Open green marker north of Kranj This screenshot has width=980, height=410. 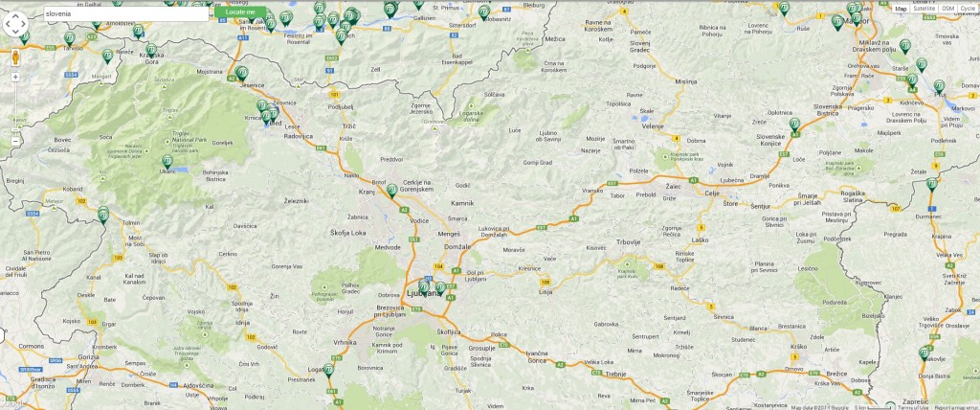[x=391, y=191]
